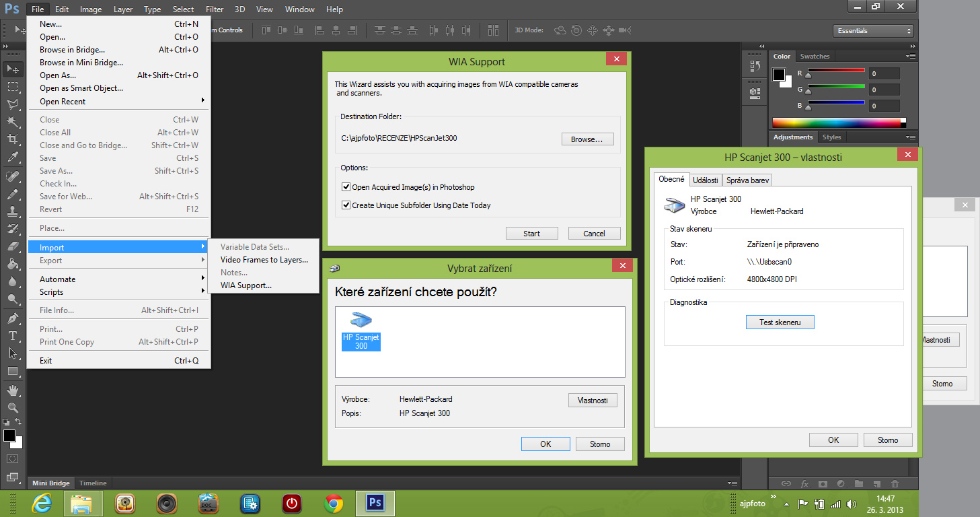
Task: Click the Auto-Align Layers icon
Action: click(x=494, y=30)
